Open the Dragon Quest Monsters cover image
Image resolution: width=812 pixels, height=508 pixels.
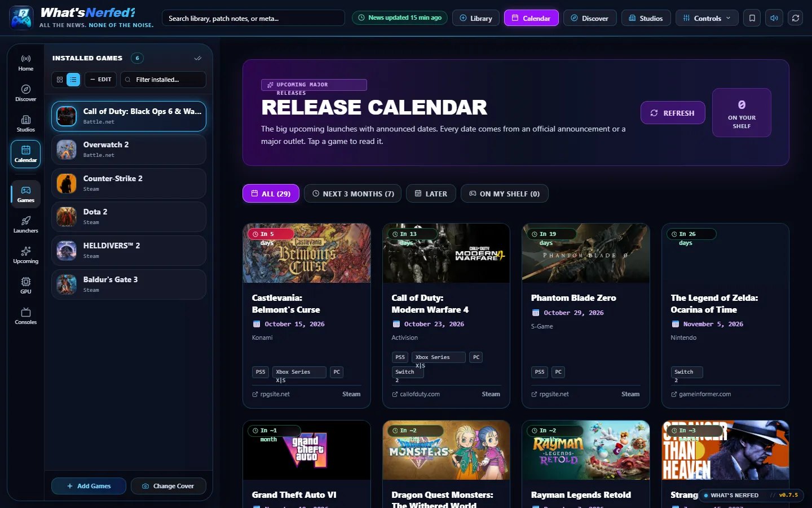coord(446,450)
